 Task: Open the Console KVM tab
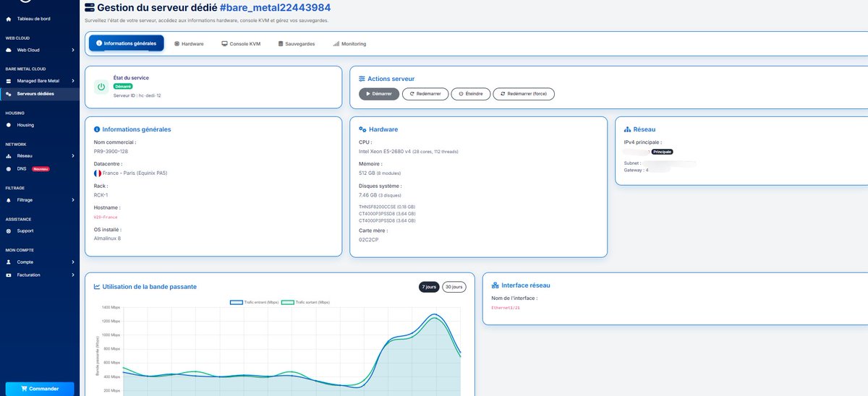[241, 44]
